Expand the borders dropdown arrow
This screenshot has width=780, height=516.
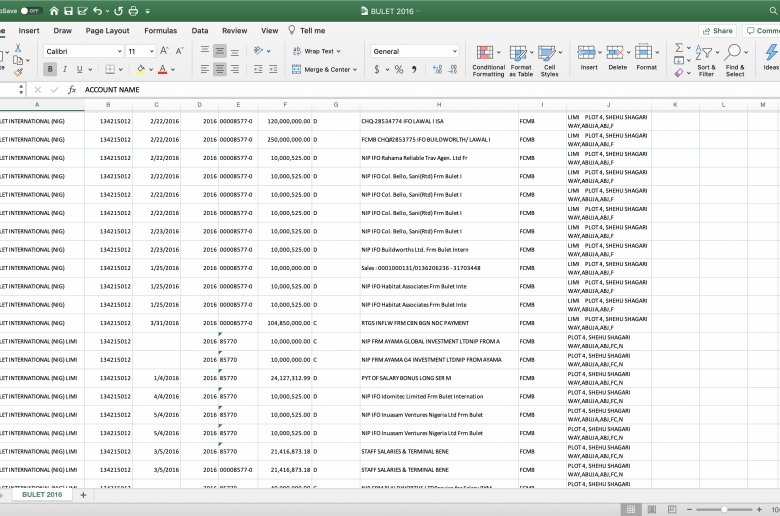pyautogui.click(x=120, y=70)
